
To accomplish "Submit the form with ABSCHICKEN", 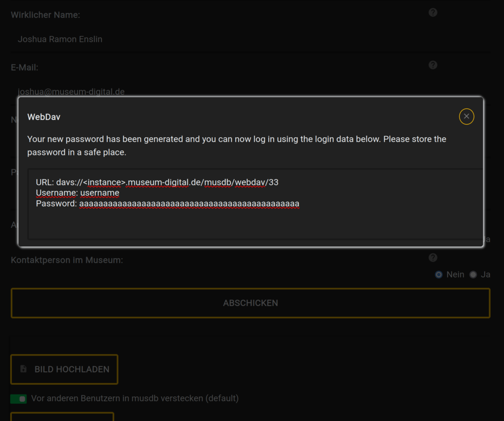I will 251,303.
